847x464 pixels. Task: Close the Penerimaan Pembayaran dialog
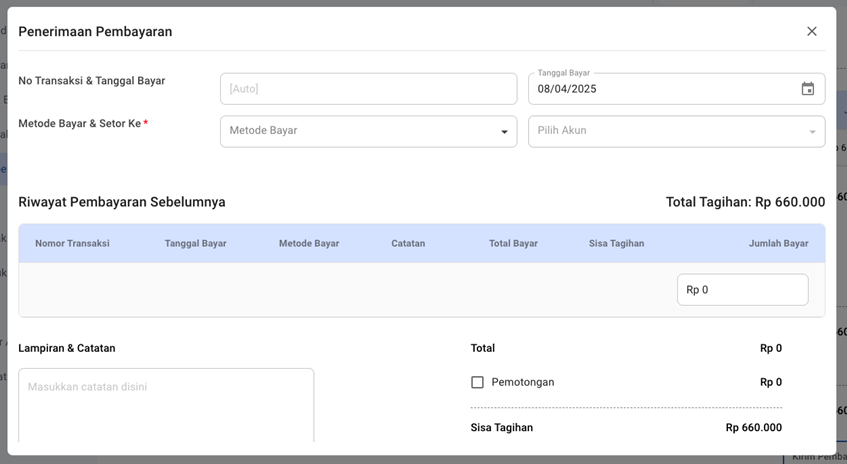[811, 31]
